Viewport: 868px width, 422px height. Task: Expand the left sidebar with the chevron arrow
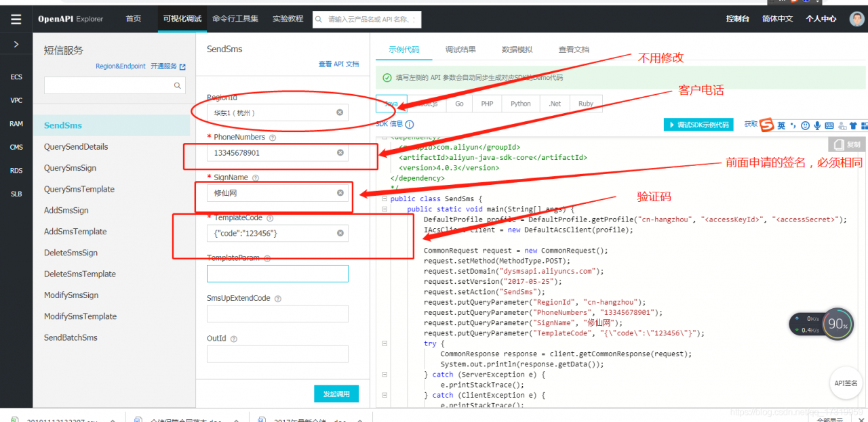[16, 44]
